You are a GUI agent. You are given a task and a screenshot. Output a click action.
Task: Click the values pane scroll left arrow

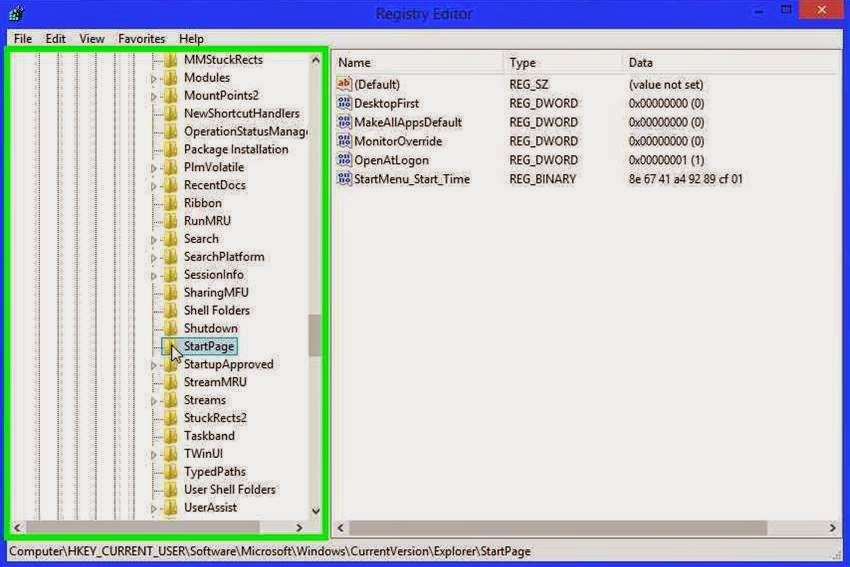[x=340, y=527]
